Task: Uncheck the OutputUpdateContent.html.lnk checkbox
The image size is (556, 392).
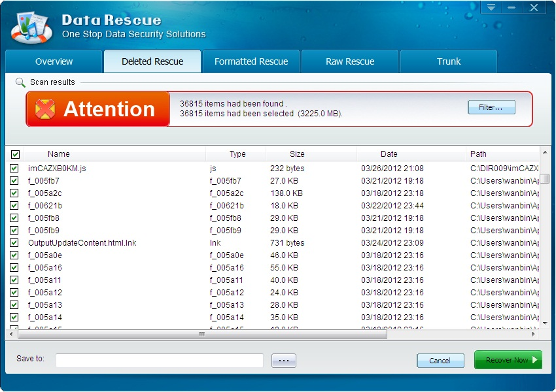Action: pos(15,243)
